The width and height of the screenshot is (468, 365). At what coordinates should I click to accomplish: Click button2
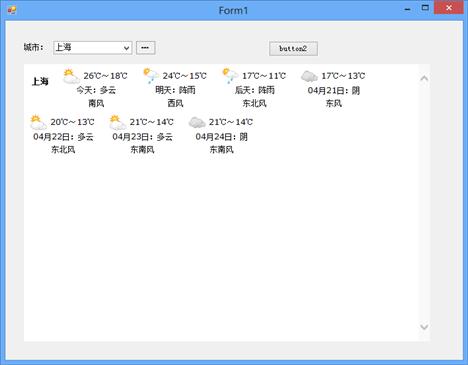click(293, 49)
